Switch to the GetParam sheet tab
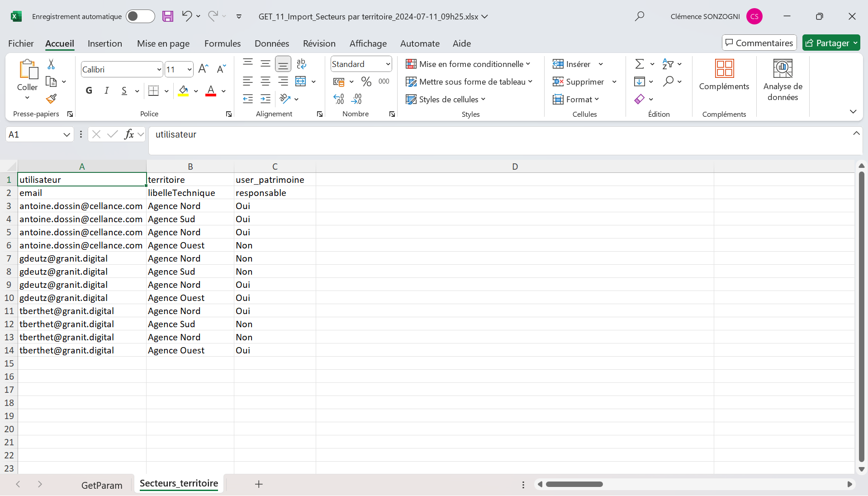The height and width of the screenshot is (496, 868). [102, 485]
